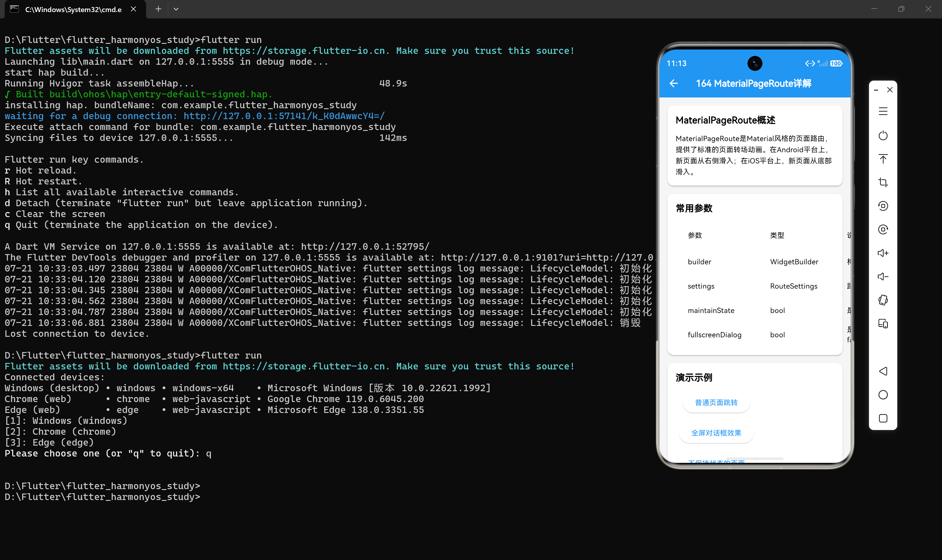Tap the maintainState table cell
Image resolution: width=942 pixels, height=560 pixels.
tap(711, 311)
